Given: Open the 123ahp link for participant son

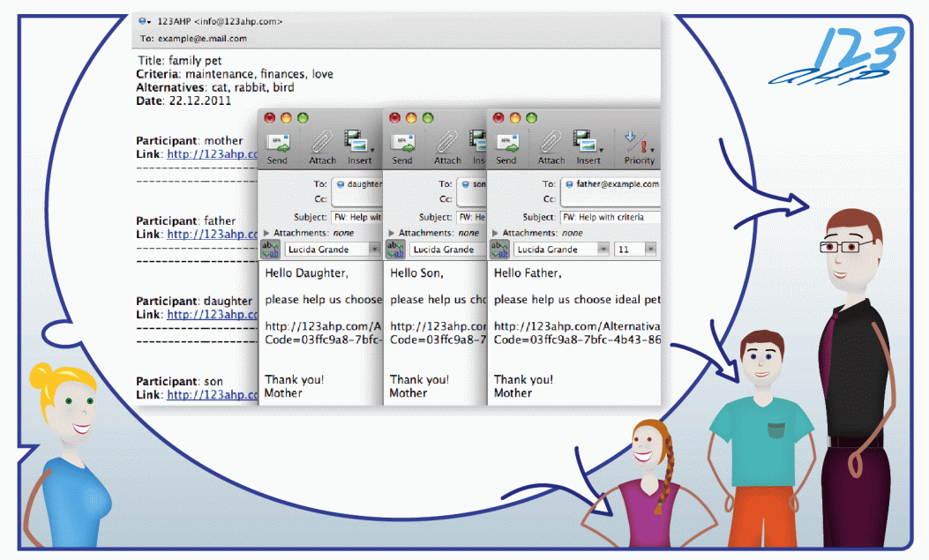Looking at the screenshot, I should [x=212, y=395].
